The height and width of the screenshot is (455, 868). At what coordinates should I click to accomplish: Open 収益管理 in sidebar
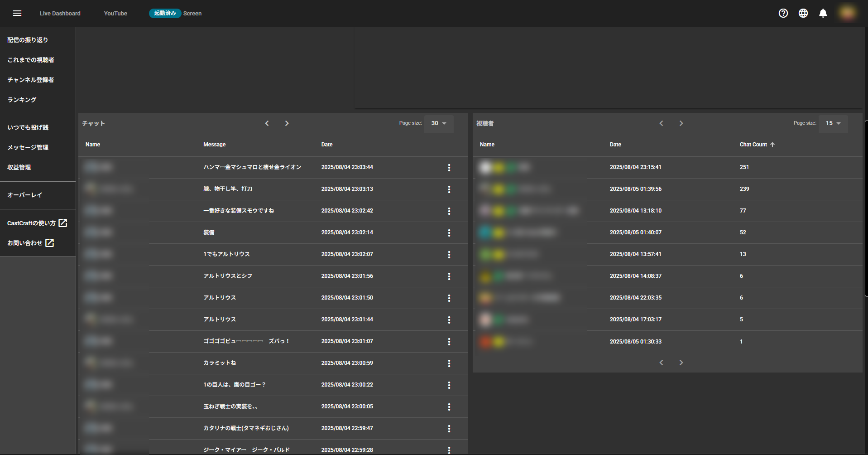point(19,167)
